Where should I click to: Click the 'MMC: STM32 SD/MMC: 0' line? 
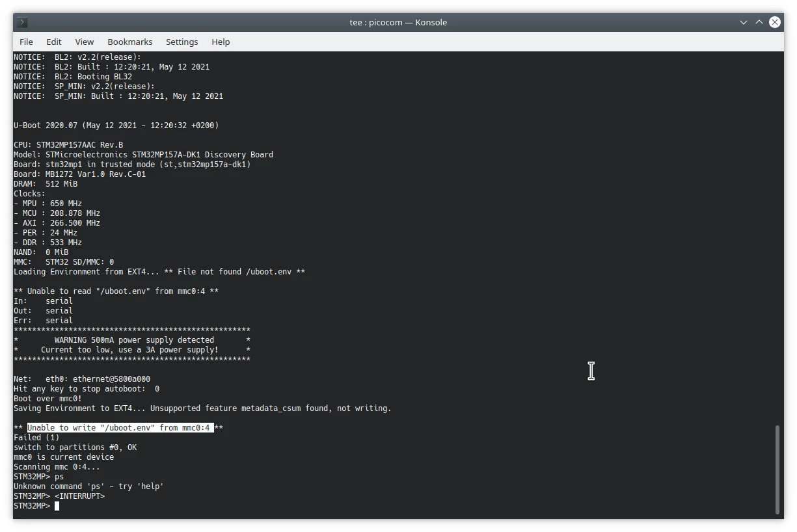click(x=64, y=262)
